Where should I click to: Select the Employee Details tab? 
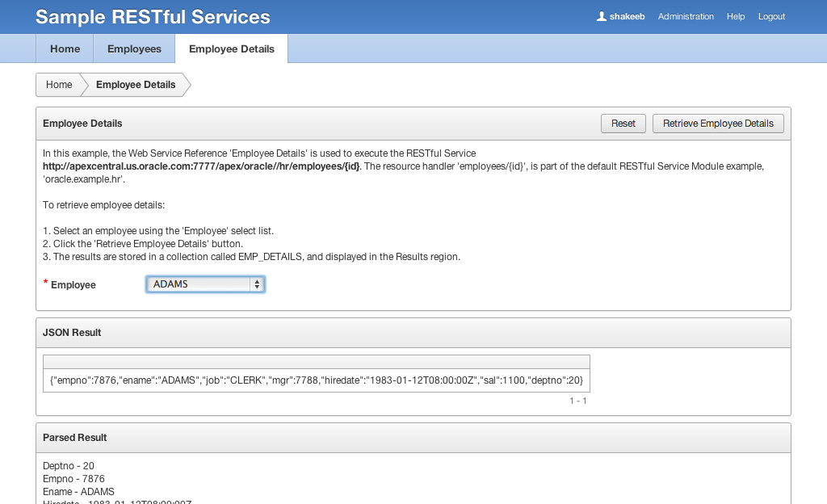[231, 48]
